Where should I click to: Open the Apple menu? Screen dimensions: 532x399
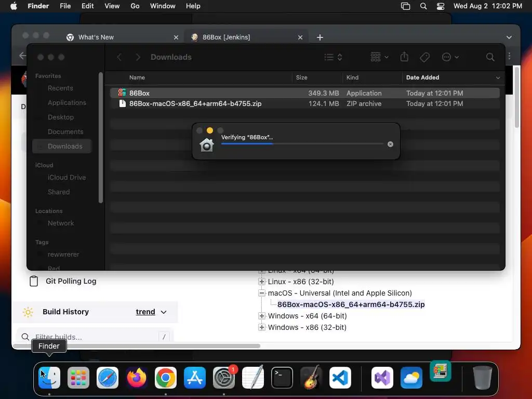tap(14, 6)
